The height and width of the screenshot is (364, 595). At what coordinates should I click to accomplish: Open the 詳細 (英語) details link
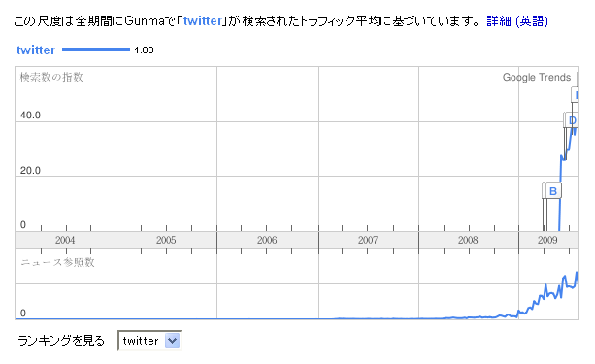[x=517, y=21]
